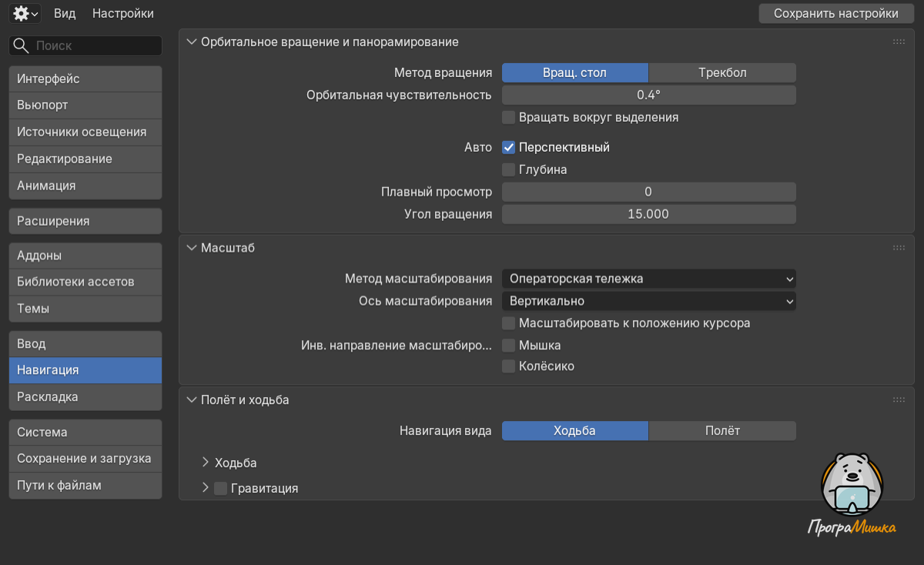
Task: Open Темы section
Action: [85, 309]
